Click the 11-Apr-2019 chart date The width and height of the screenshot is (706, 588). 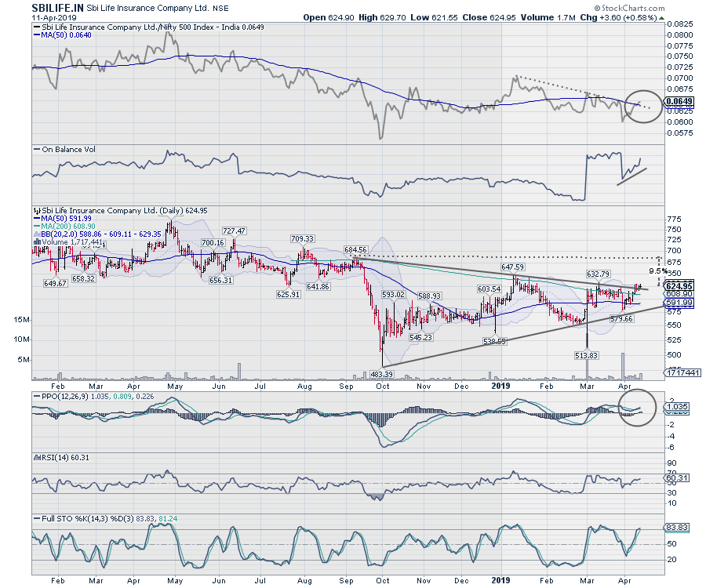pos(54,17)
